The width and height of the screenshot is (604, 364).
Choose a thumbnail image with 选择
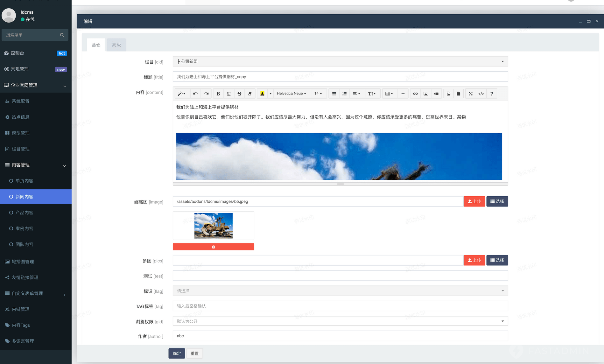click(497, 201)
